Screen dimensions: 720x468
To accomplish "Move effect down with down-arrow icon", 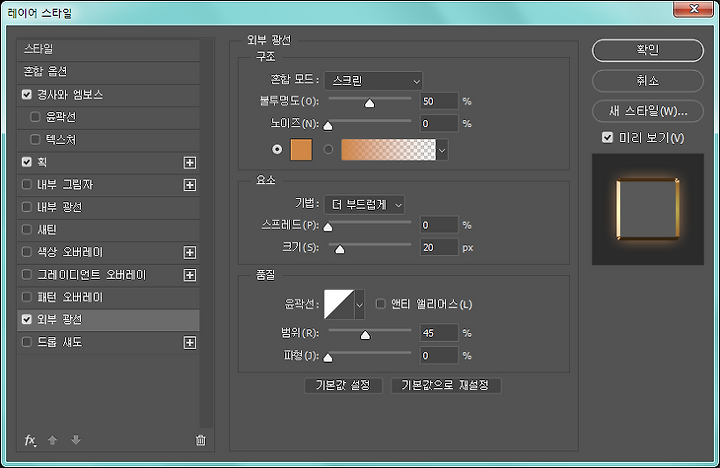I will (x=76, y=440).
